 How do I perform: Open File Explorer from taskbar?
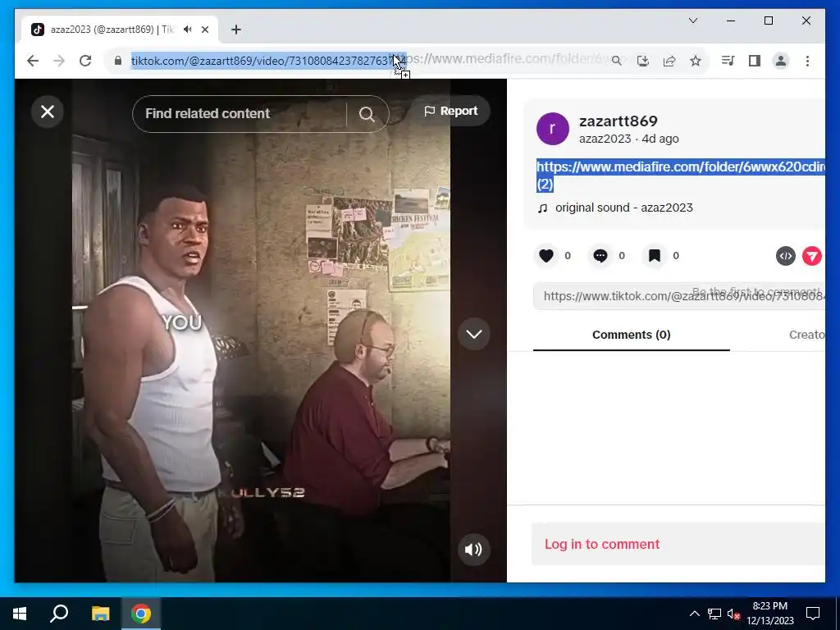point(100,614)
